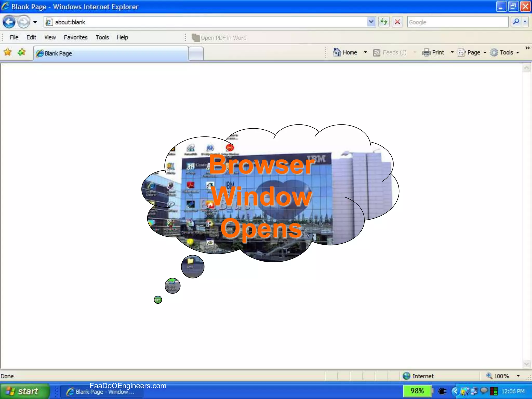Open the recent pages dropdown arrow

35,22
